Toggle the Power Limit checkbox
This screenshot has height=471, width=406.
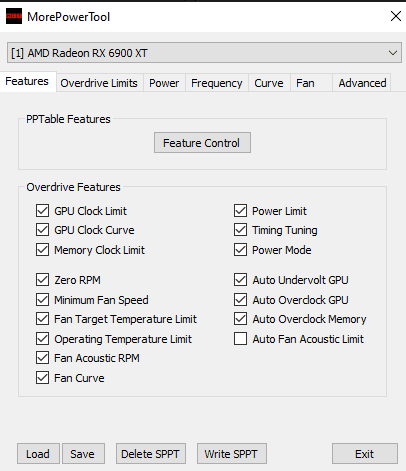tap(240, 211)
